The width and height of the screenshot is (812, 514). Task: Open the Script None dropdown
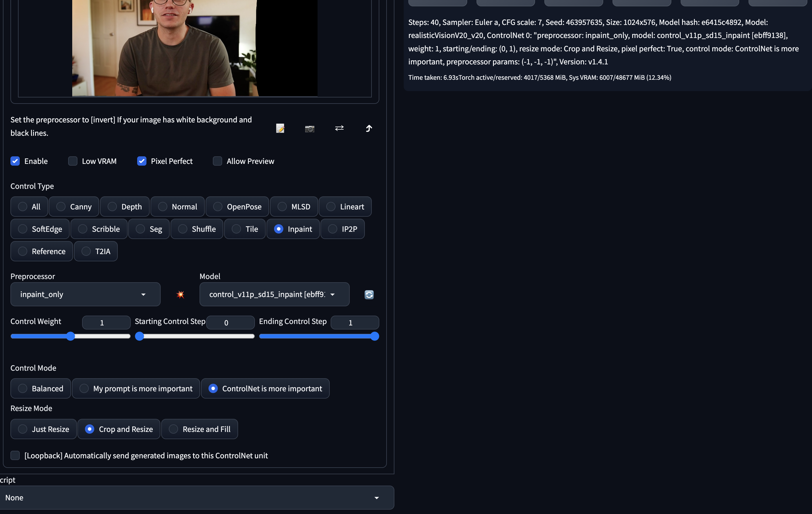197,497
